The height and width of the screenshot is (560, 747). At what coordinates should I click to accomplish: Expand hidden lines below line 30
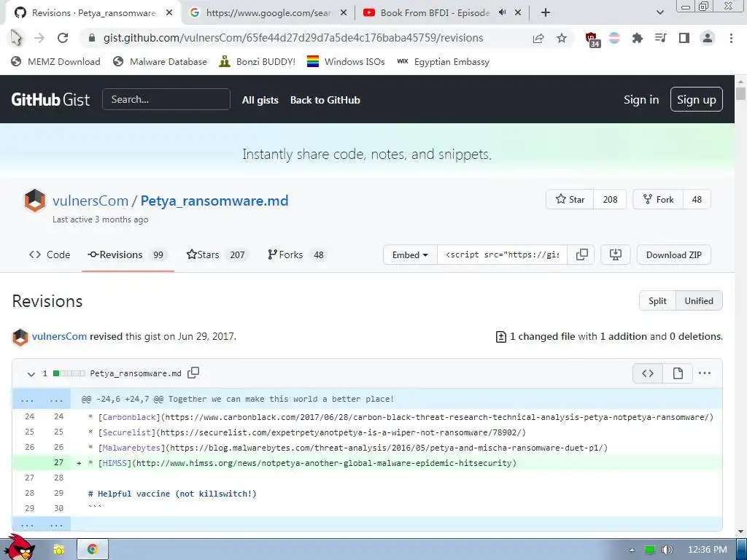42,524
